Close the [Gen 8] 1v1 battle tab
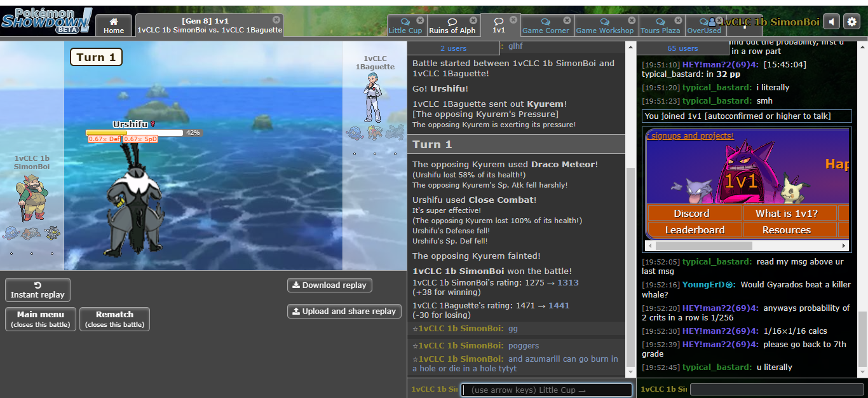The image size is (868, 398). (276, 20)
